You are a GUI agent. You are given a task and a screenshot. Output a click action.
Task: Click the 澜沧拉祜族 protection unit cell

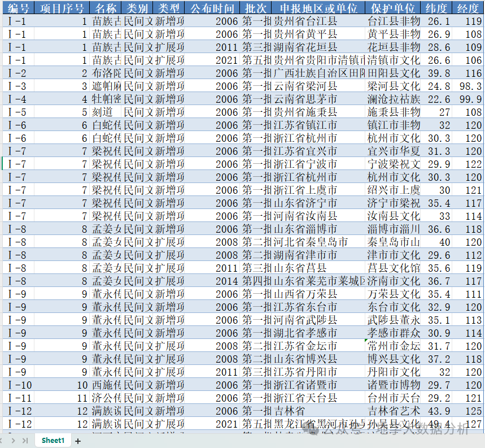(392, 99)
